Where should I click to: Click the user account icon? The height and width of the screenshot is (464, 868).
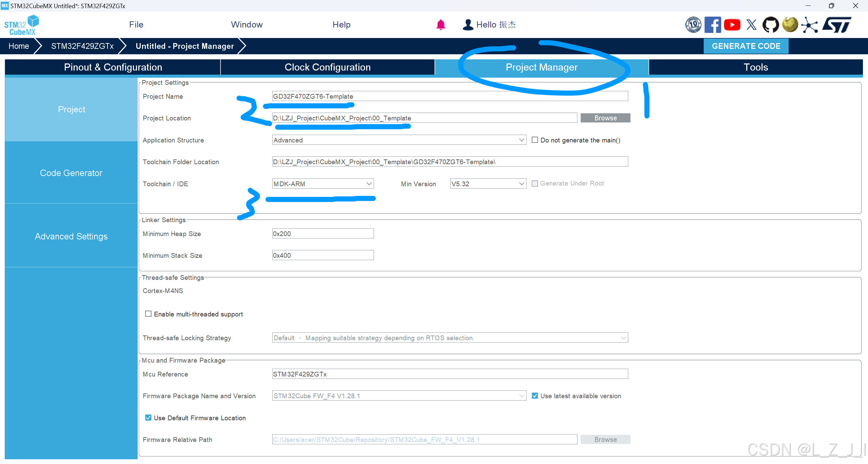[x=468, y=25]
